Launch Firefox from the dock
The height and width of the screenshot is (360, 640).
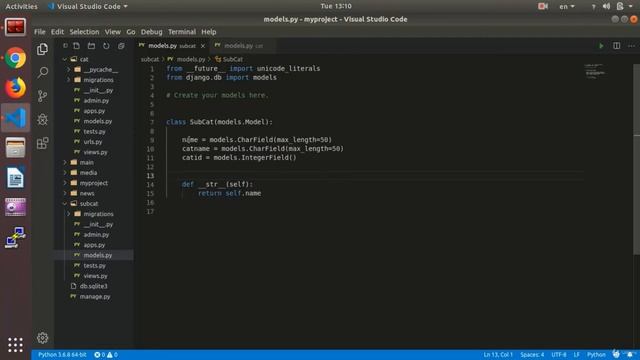tap(16, 88)
